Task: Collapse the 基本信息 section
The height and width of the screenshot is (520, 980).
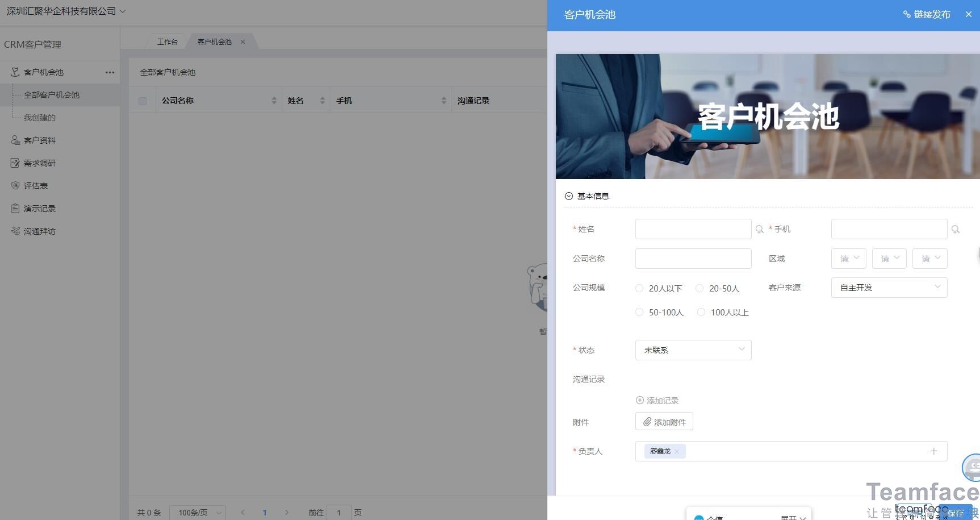Action: click(568, 195)
